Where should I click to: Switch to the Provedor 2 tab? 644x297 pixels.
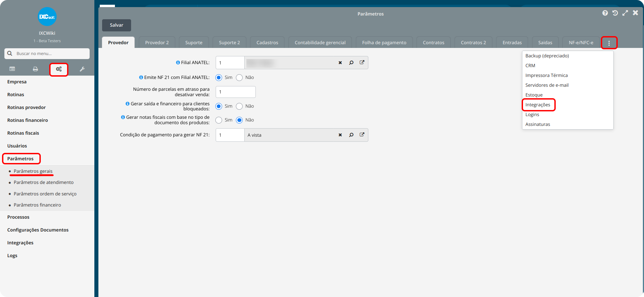[x=157, y=43]
